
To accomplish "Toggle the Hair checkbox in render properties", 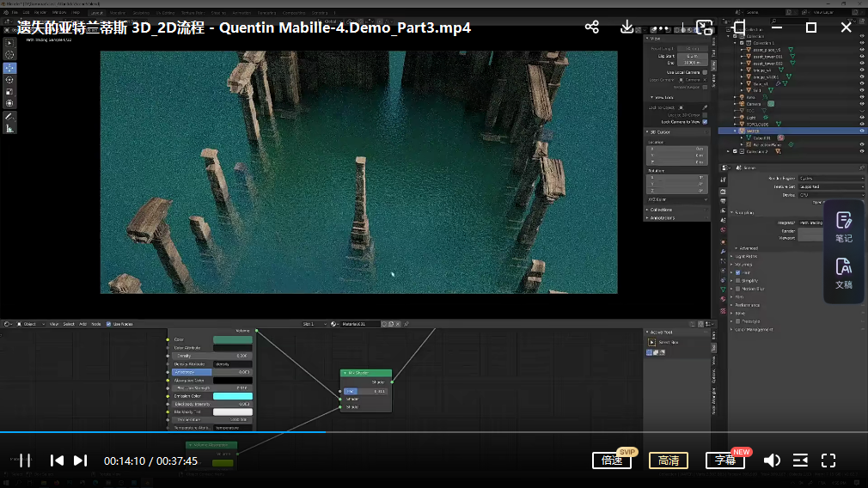I will point(738,272).
